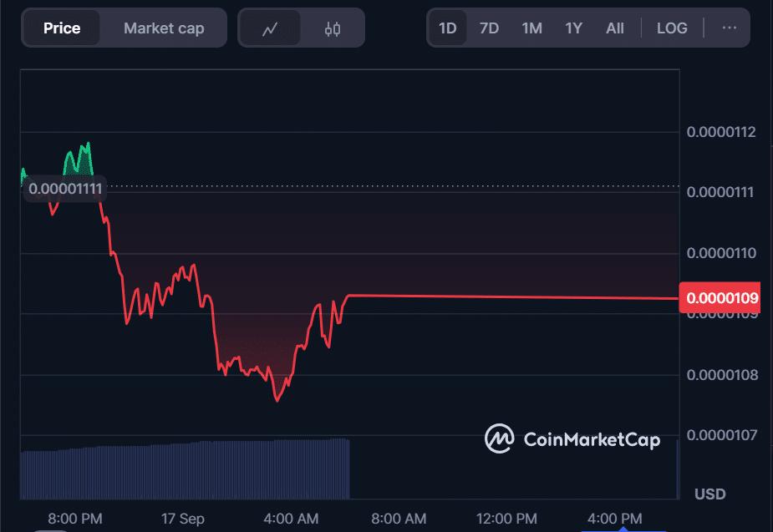
Task: Open the three-dot more options menu
Action: 729,28
